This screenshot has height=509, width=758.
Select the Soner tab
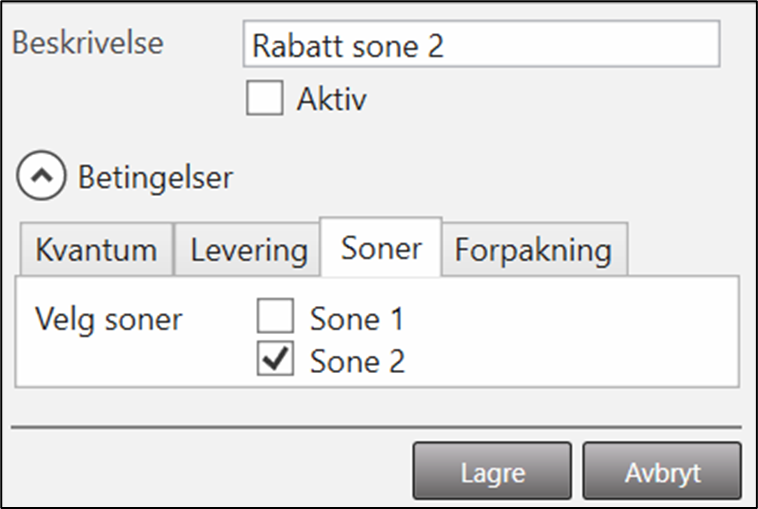pos(381,248)
